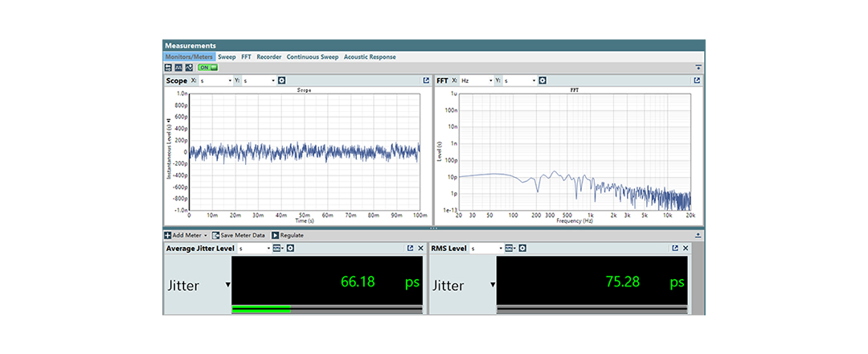Click the Average Jitter Level green bar
The image size is (868, 354).
pyautogui.click(x=261, y=309)
